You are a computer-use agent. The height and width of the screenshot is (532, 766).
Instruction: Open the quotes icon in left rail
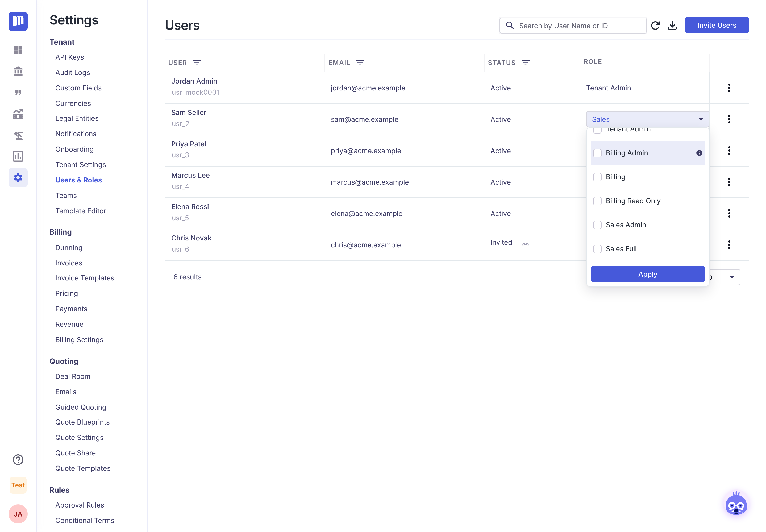coord(18,92)
